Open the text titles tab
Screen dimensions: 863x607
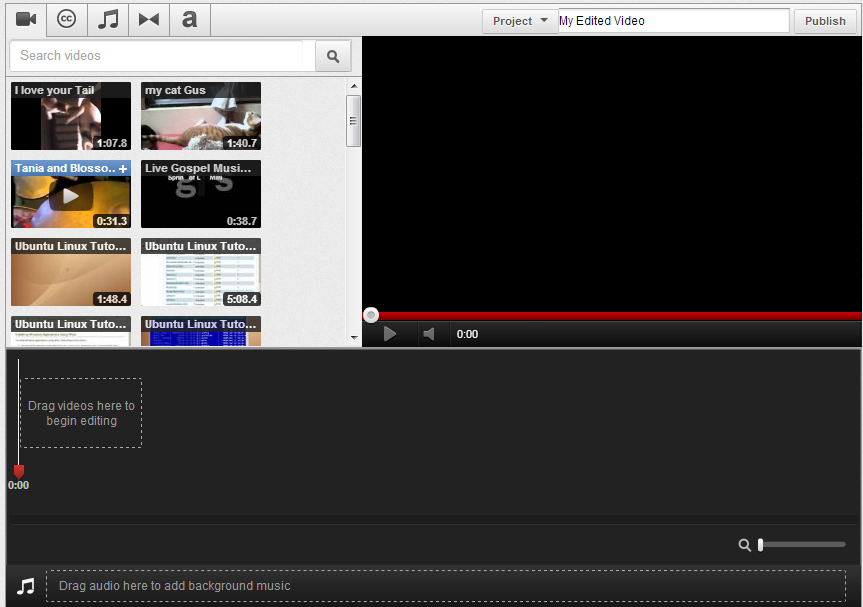(x=189, y=19)
